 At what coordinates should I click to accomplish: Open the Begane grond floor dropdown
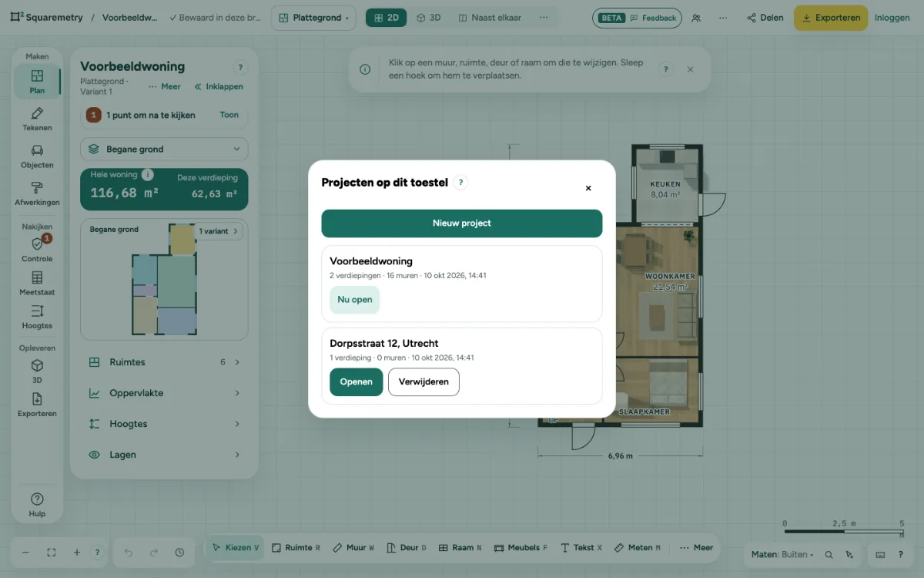pyautogui.click(x=164, y=149)
